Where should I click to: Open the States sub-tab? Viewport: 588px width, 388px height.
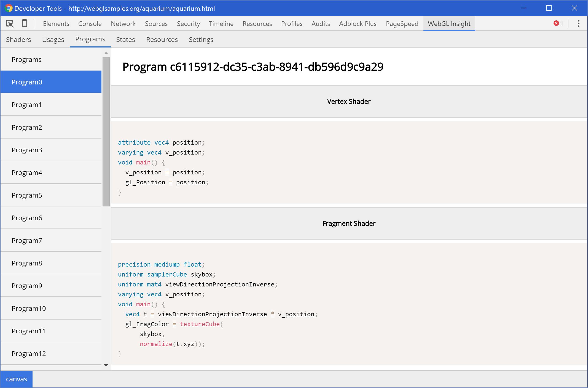click(125, 39)
